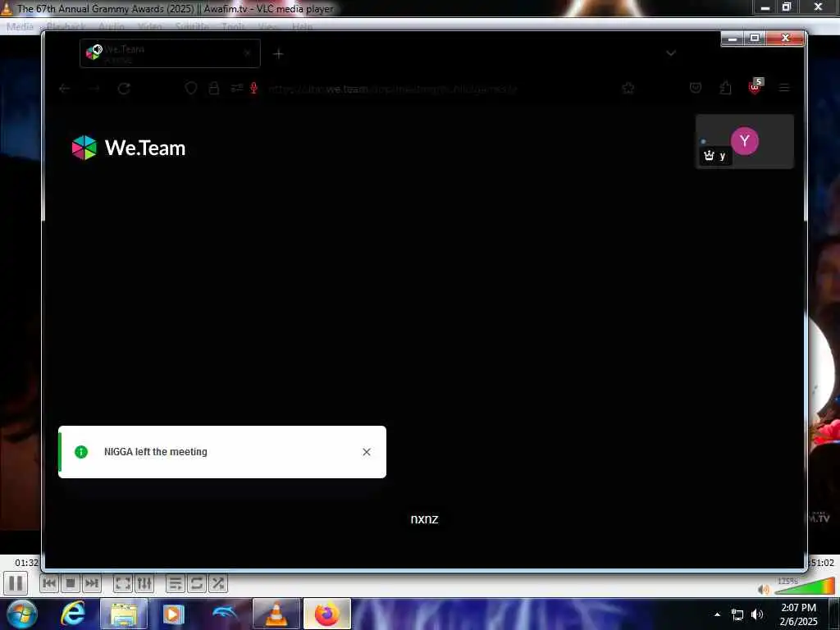Maximize the Firefox window
Image resolution: width=840 pixels, height=630 pixels.
[x=755, y=39]
